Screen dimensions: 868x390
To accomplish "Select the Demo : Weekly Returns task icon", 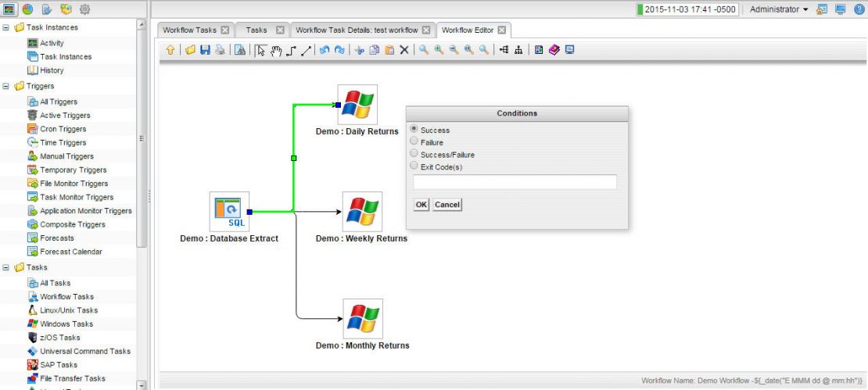I will (362, 211).
